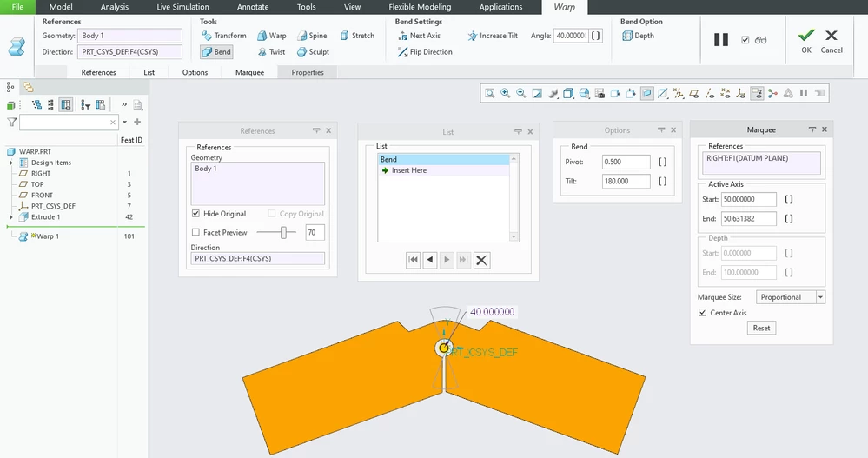Click the Reset button in Marquee

(x=761, y=328)
